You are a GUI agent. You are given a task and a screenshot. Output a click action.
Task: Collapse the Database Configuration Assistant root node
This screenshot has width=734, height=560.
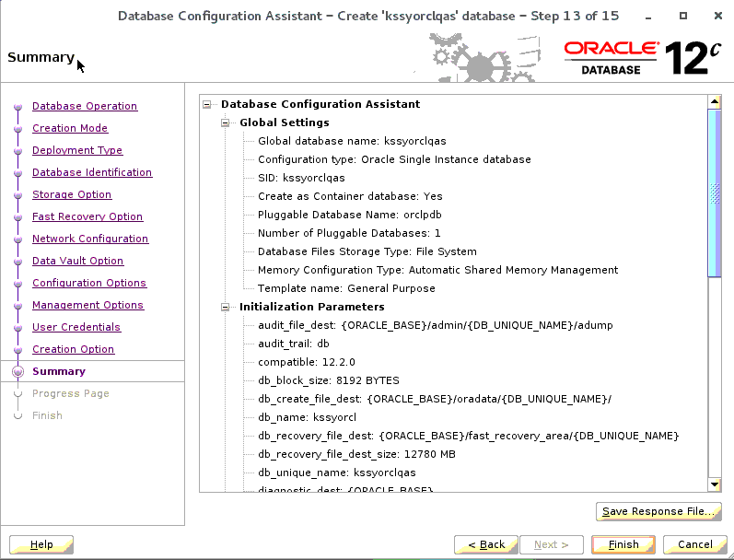pos(208,104)
